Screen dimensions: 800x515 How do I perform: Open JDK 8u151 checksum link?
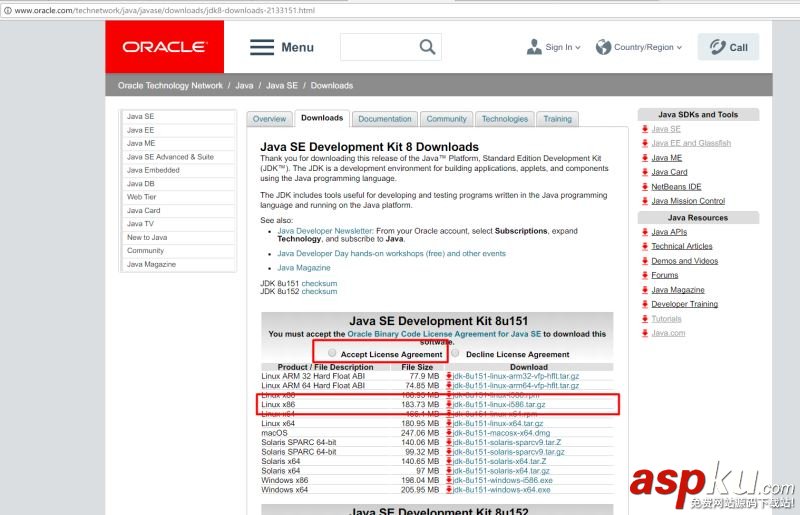coord(319,283)
